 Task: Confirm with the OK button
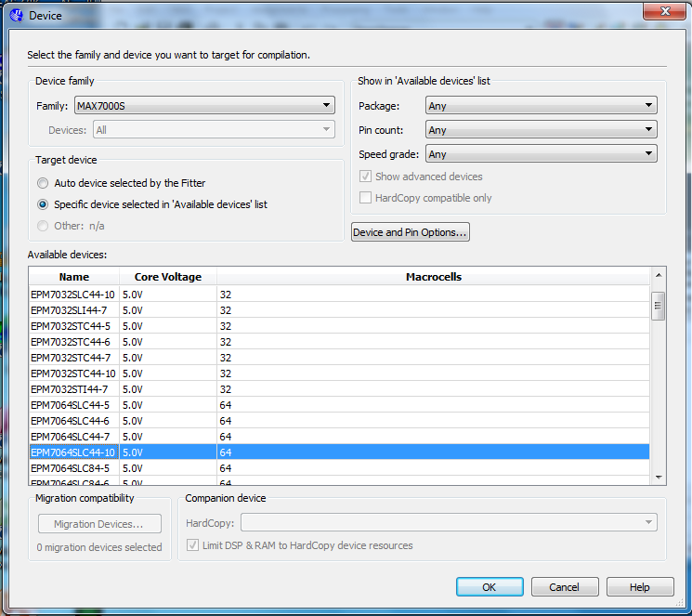[x=490, y=587]
